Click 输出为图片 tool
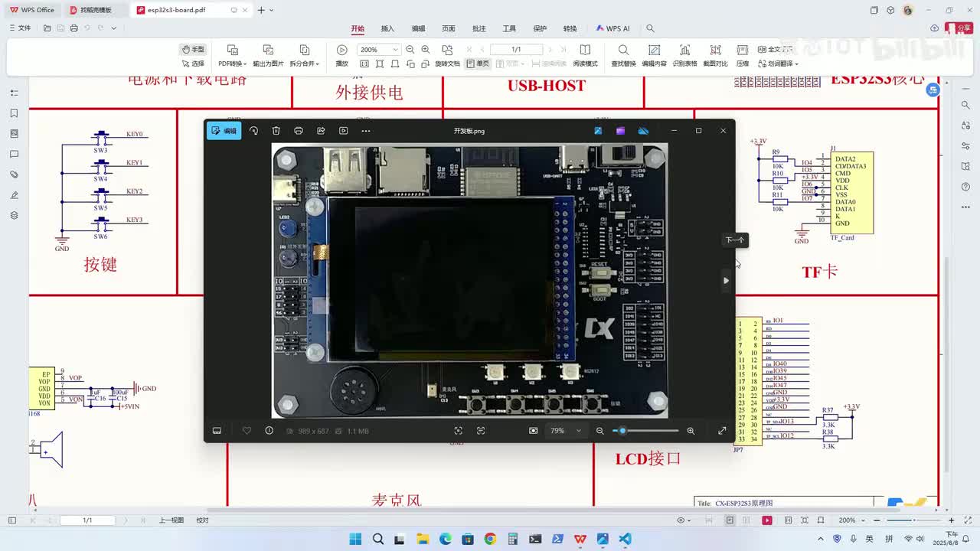The image size is (980, 551). click(268, 56)
